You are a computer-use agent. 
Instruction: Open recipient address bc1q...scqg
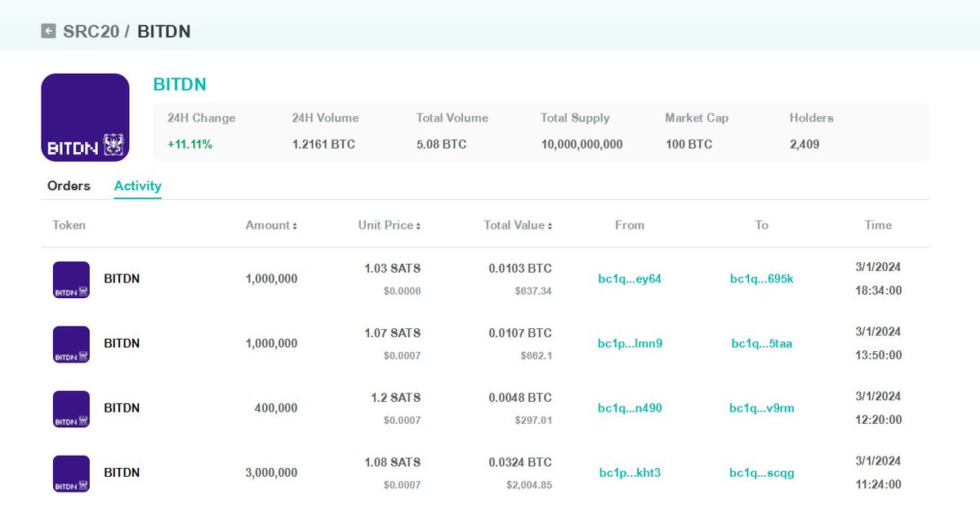point(762,473)
